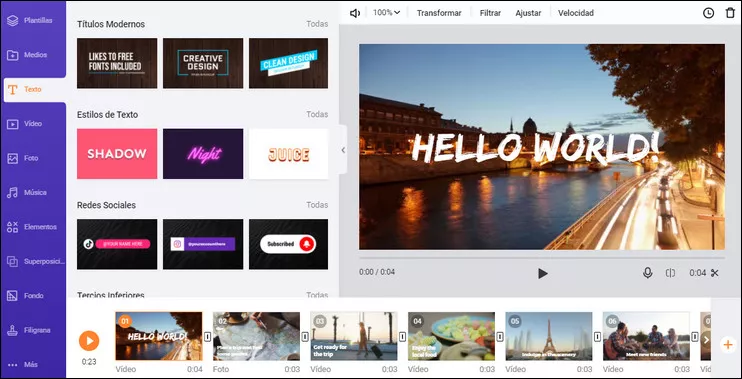Show all Títulos Modernos
This screenshot has height=379, width=742.
[317, 24]
